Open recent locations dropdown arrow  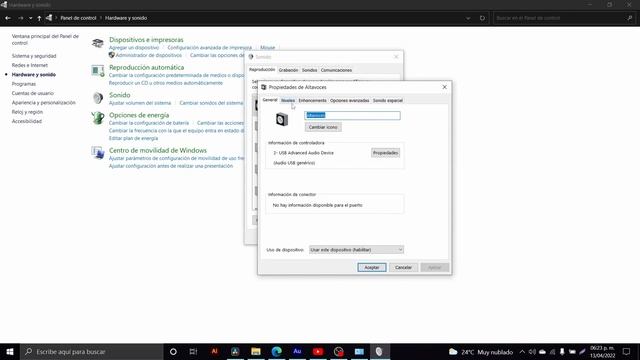click(x=31, y=18)
